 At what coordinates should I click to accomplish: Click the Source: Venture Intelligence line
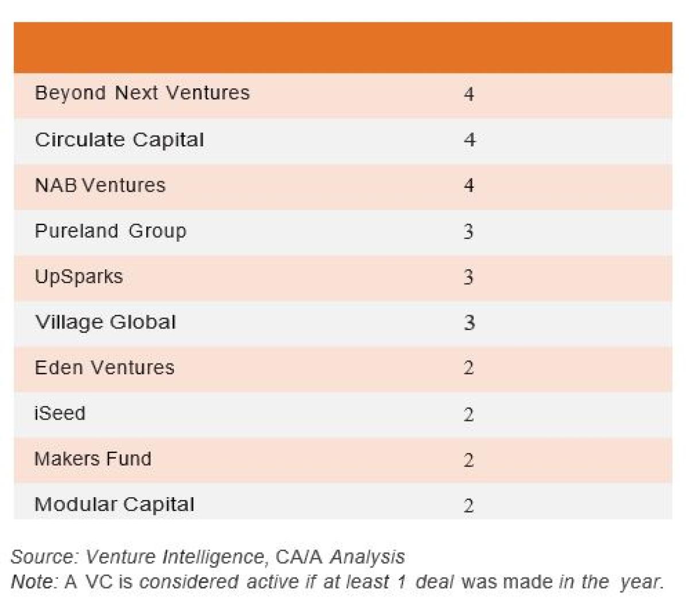pos(208,556)
